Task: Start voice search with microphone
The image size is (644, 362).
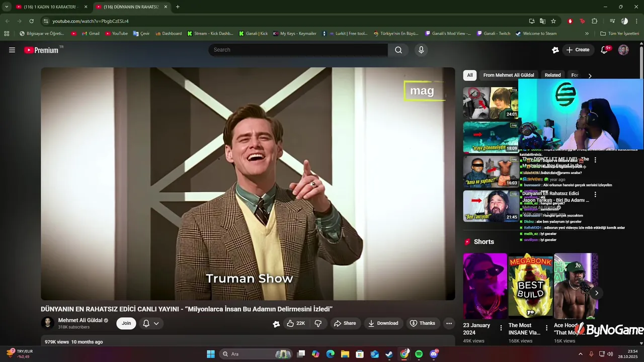Action: pyautogui.click(x=421, y=50)
